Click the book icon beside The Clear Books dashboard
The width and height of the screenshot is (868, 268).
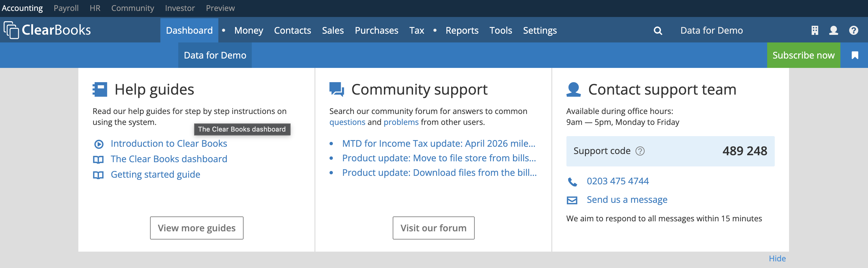pos(98,159)
